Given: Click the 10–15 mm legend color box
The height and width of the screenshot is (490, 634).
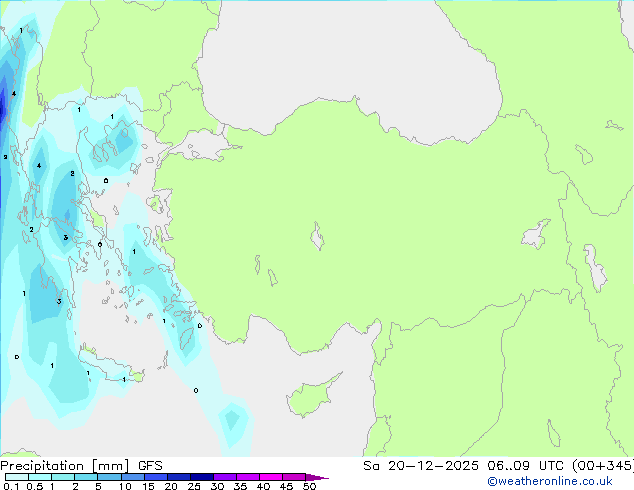Looking at the screenshot, I should point(133,477).
